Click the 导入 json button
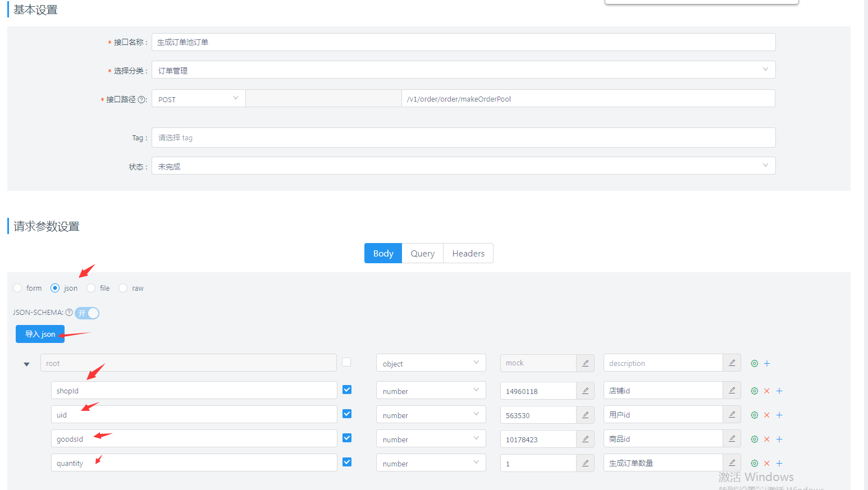 (39, 333)
